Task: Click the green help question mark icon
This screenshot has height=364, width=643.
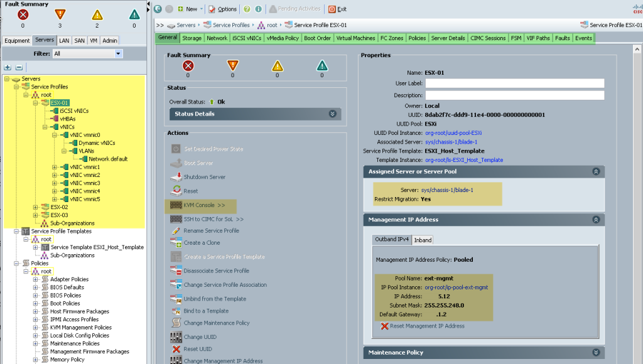Action: coord(247,9)
